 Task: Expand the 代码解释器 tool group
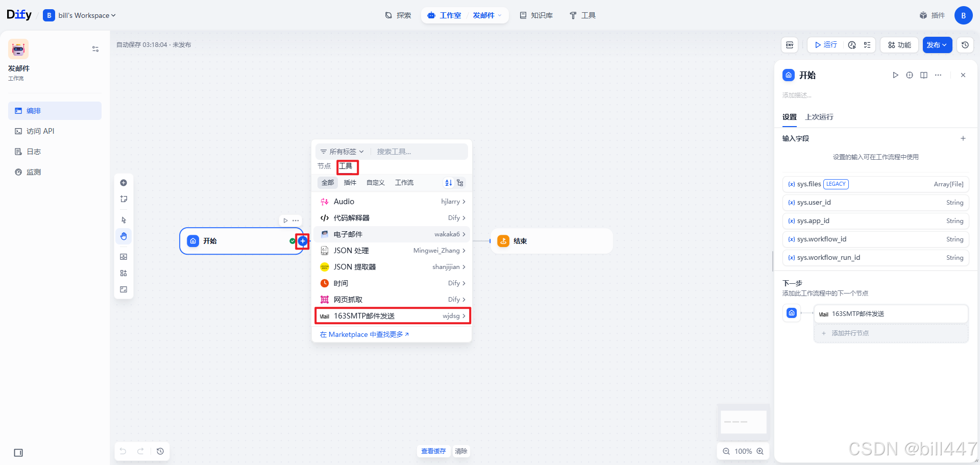(x=392, y=218)
